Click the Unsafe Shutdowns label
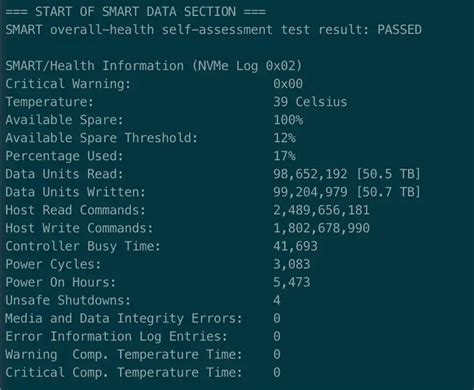This screenshot has width=474, height=390. [x=68, y=300]
